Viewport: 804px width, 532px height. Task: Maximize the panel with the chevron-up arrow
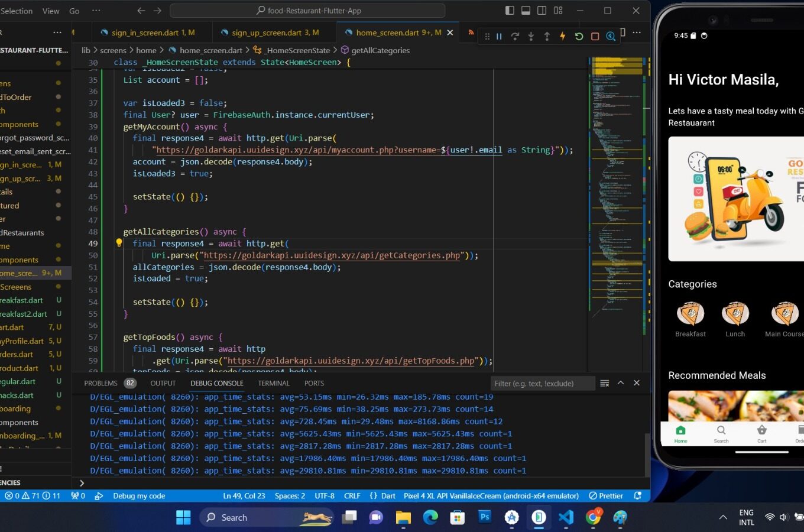621,383
